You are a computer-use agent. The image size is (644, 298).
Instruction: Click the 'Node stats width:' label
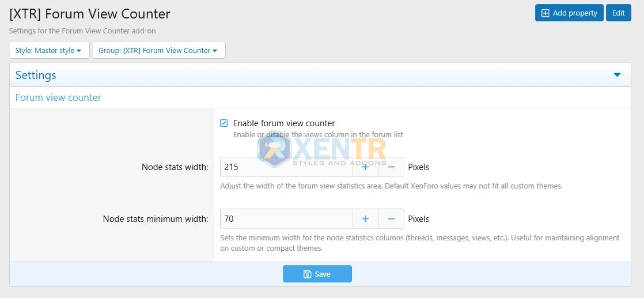tap(175, 167)
